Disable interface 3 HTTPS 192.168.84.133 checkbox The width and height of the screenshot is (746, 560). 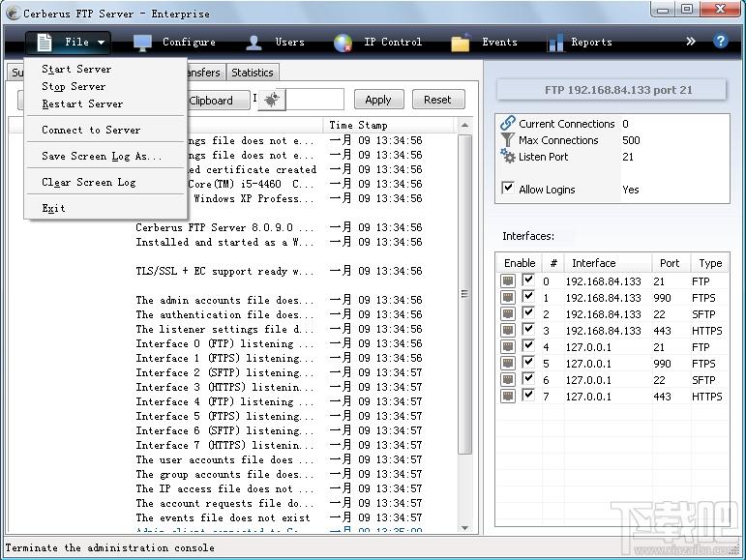[x=528, y=329]
